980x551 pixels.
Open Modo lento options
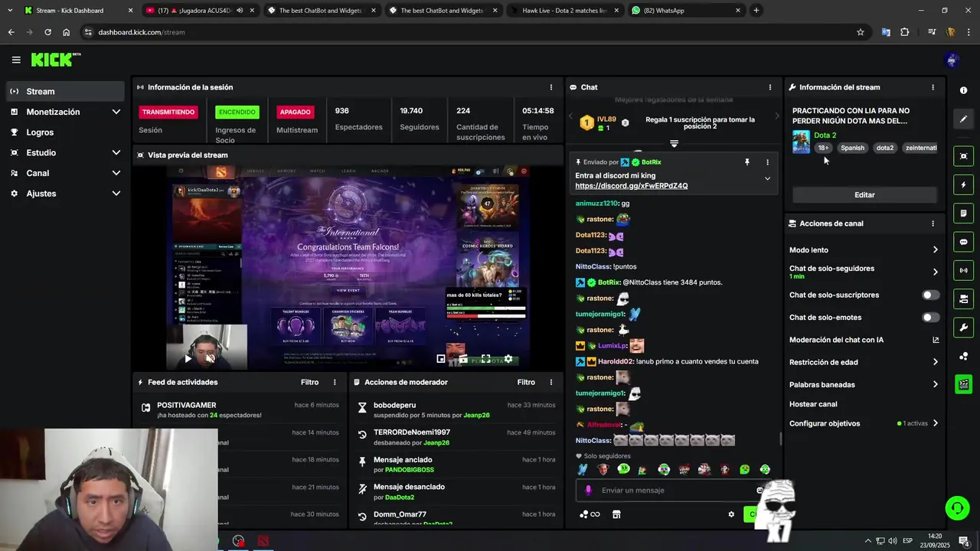point(864,250)
